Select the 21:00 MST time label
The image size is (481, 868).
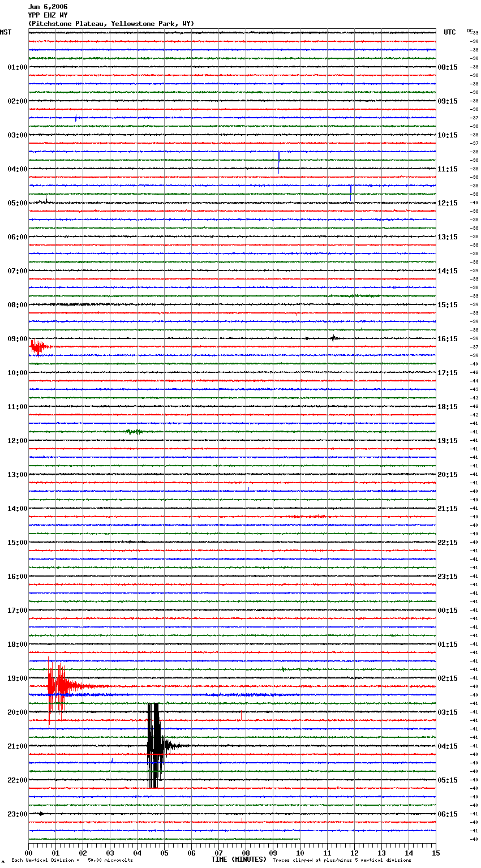click(x=17, y=746)
